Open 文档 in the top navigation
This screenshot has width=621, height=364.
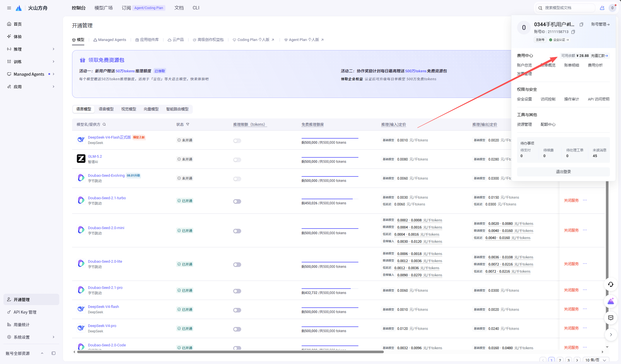coord(179,8)
